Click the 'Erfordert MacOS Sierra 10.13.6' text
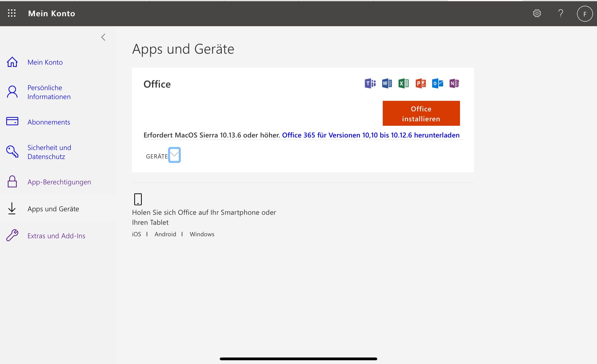 click(x=212, y=135)
